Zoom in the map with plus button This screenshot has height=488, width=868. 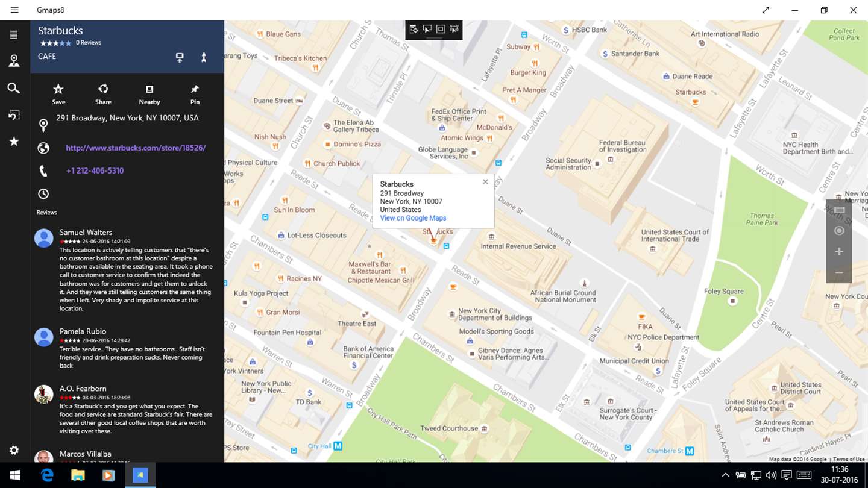(839, 251)
